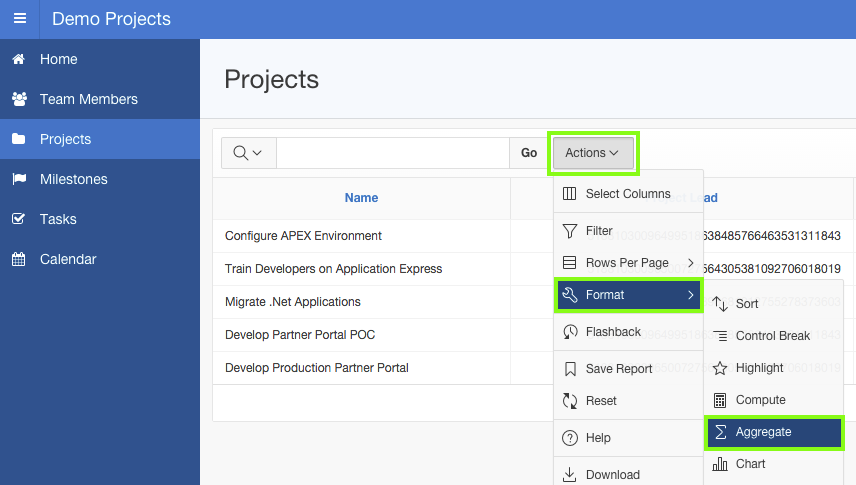
Task: Select Highlight from the Format submenu
Action: pyautogui.click(x=759, y=368)
